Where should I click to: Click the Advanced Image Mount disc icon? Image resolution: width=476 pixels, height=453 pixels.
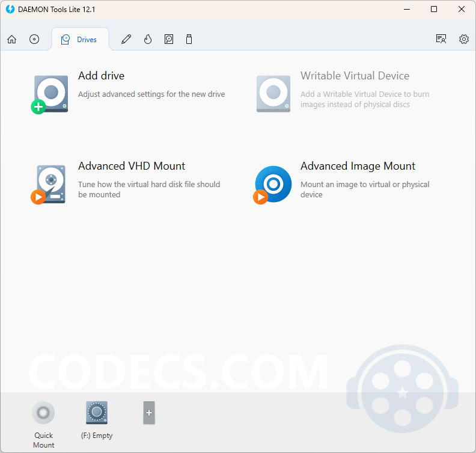pos(273,185)
